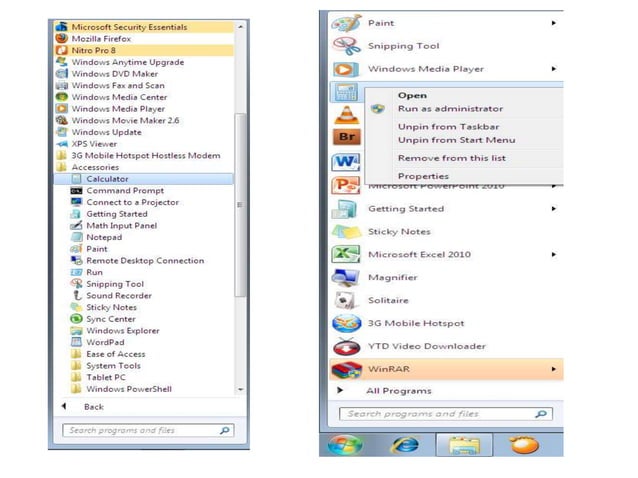Click the right Search programs and files box
The height and width of the screenshot is (478, 638).
[446, 414]
